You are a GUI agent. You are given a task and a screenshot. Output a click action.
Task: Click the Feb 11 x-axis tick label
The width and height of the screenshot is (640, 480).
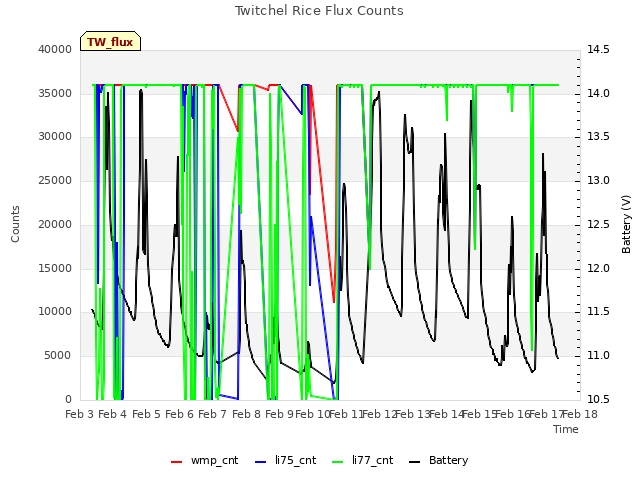coord(346,414)
